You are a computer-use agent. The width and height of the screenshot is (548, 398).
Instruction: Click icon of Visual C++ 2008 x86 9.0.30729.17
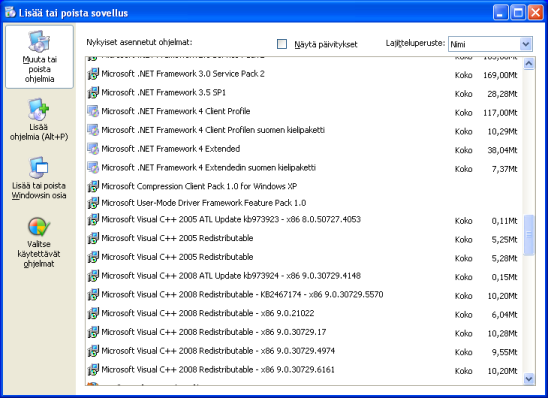(93, 332)
